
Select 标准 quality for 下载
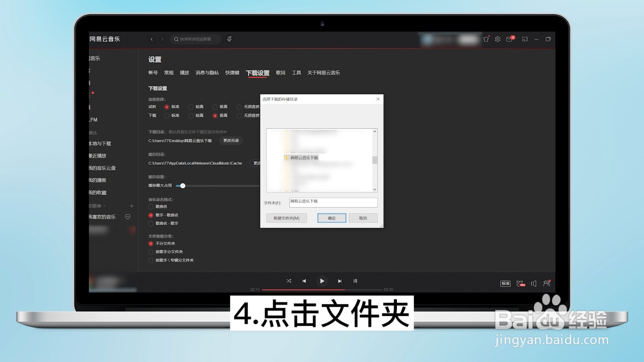click(x=167, y=116)
